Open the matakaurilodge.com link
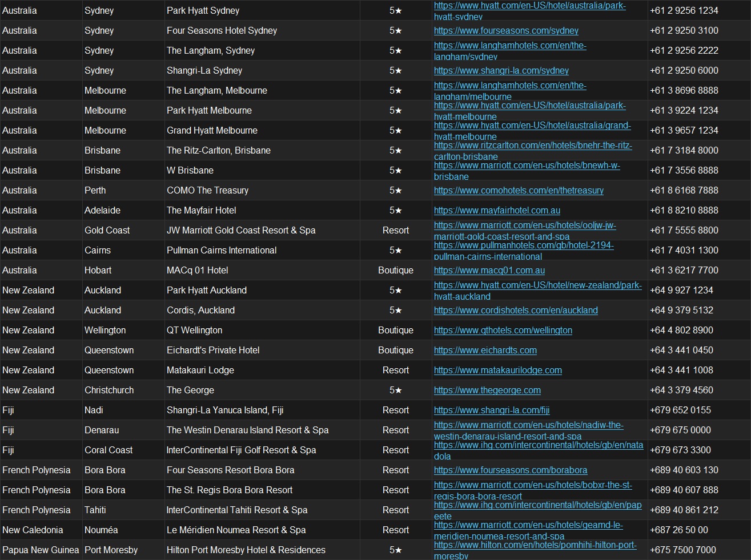 pos(498,370)
